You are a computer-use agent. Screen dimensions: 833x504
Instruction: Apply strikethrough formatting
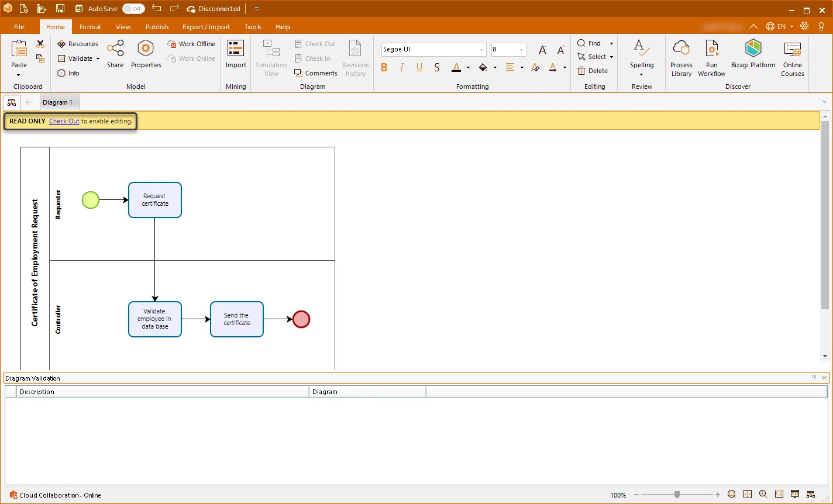437,68
